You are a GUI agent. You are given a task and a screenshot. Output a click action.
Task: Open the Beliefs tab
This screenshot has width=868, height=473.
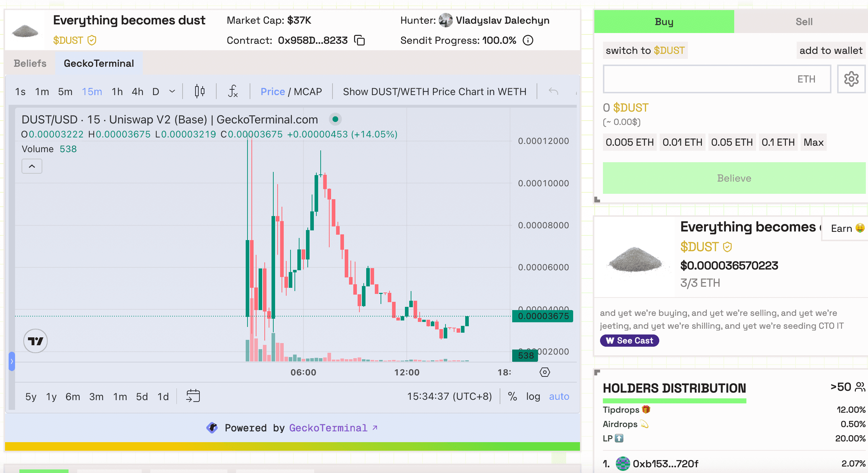pyautogui.click(x=30, y=63)
